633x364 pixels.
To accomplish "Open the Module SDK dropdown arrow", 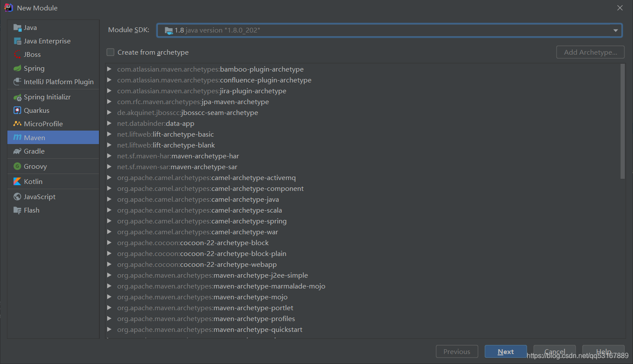I will [615, 30].
